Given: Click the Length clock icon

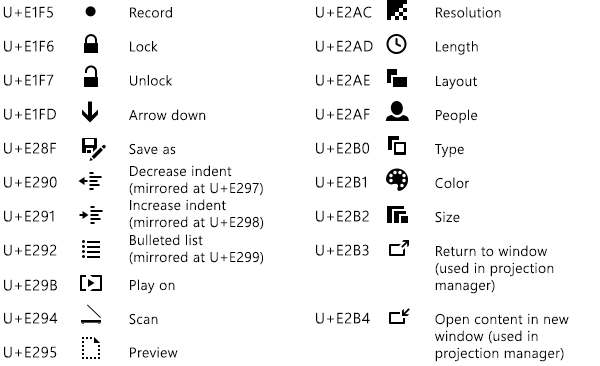Looking at the screenshot, I should tap(396, 44).
